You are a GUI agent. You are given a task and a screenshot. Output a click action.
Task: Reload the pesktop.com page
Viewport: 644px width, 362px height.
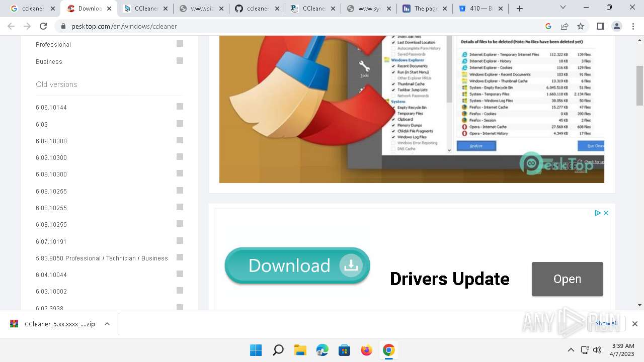pyautogui.click(x=43, y=26)
